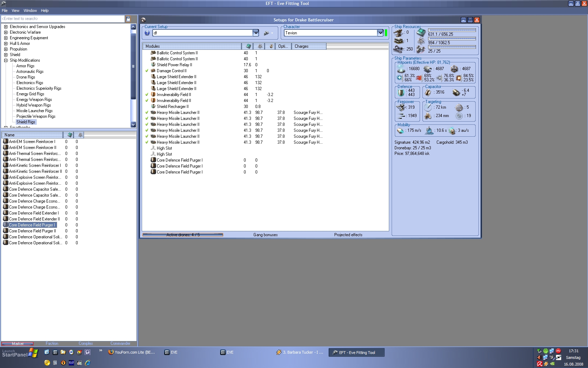Toggle the first Invulnerability Field II checkmark

point(147,95)
